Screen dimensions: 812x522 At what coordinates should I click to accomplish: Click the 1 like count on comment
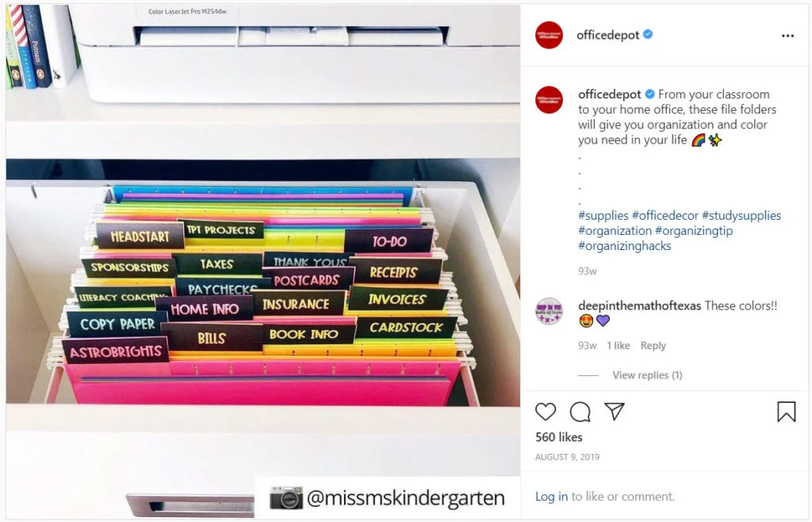pos(619,345)
